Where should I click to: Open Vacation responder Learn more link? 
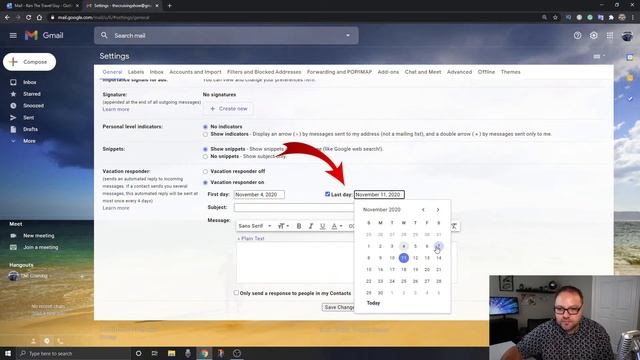116,208
